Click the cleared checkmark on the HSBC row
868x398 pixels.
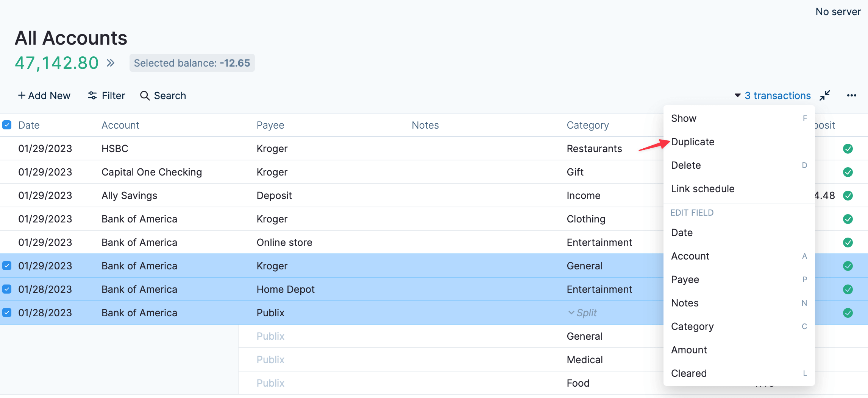pyautogui.click(x=848, y=149)
